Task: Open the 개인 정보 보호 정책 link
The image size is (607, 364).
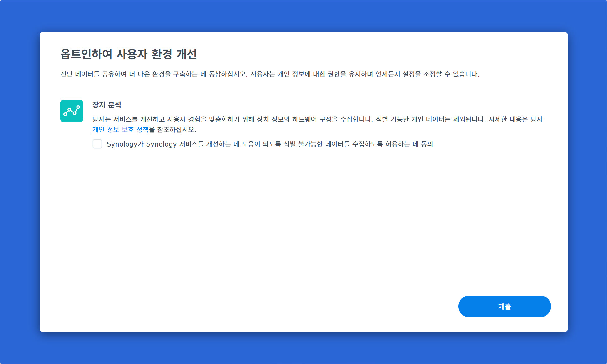Action: (x=120, y=129)
